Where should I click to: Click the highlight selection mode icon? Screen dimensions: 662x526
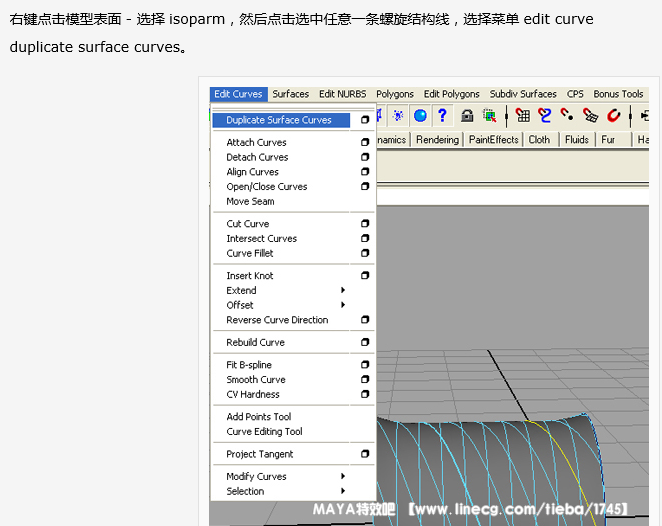pyautogui.click(x=489, y=115)
